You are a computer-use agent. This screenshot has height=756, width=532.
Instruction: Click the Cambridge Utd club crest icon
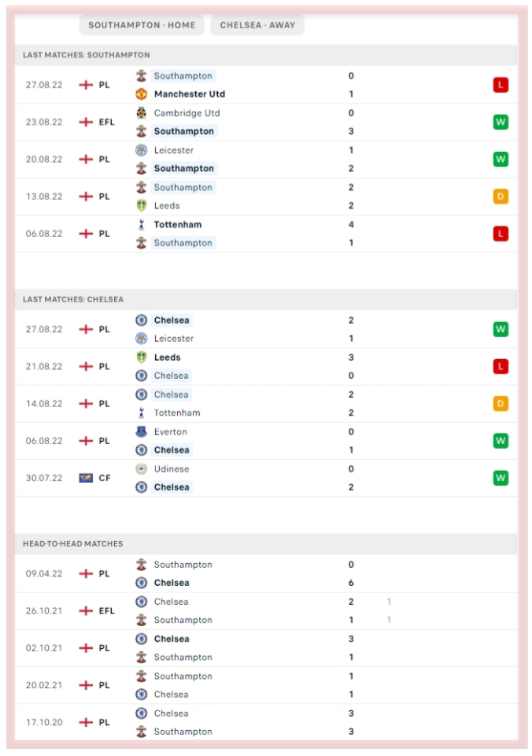[141, 113]
